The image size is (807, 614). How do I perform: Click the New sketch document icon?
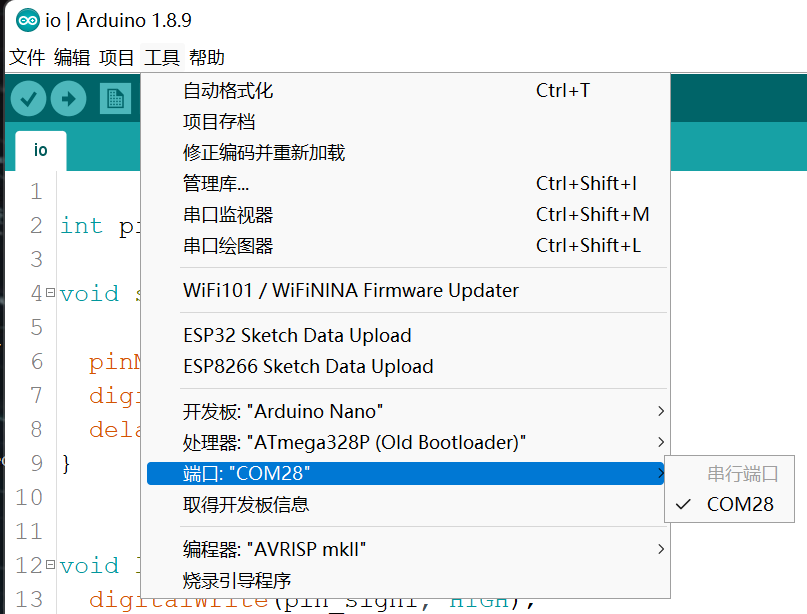(115, 98)
